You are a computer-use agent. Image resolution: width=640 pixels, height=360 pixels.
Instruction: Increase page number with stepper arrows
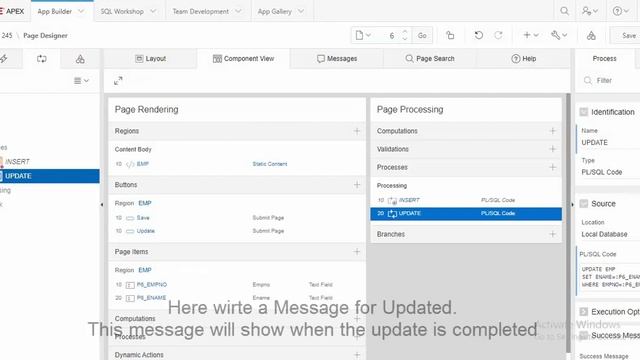click(405, 32)
